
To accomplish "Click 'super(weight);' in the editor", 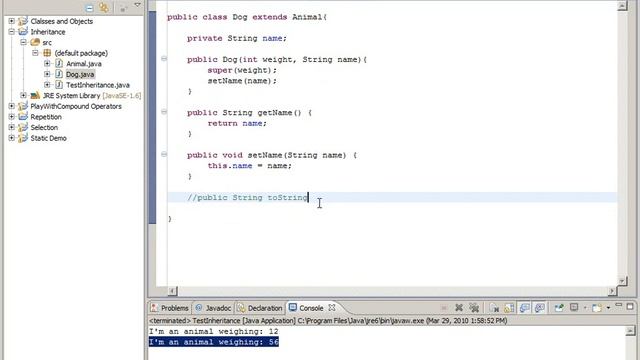I will pos(242,70).
